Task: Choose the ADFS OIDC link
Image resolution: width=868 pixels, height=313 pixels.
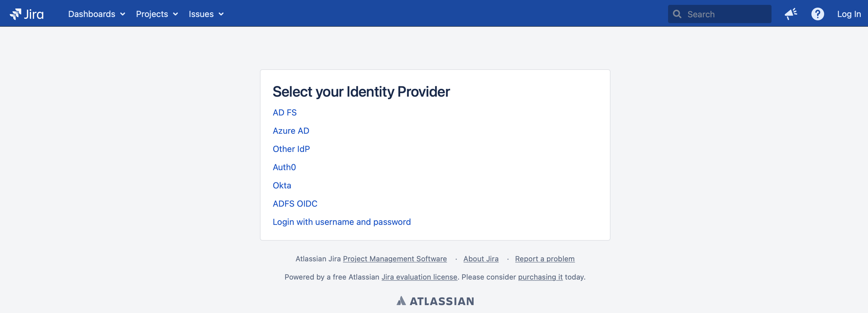Action: (295, 204)
